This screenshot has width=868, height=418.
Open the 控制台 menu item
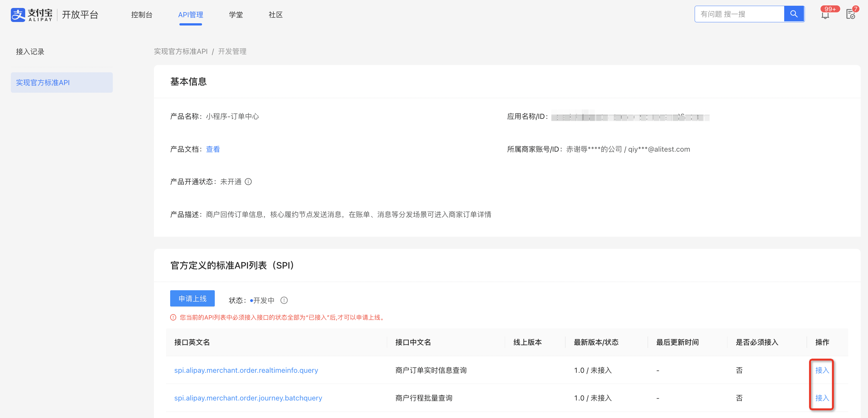click(x=141, y=14)
